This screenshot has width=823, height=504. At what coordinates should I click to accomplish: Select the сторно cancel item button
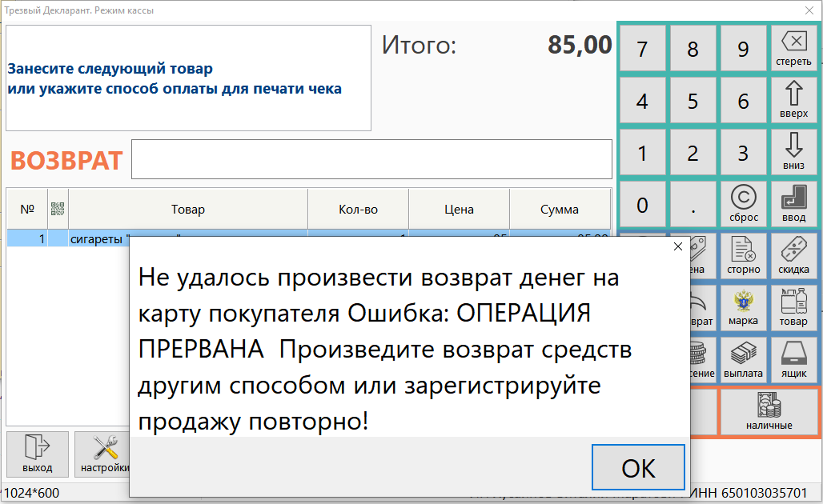(743, 256)
